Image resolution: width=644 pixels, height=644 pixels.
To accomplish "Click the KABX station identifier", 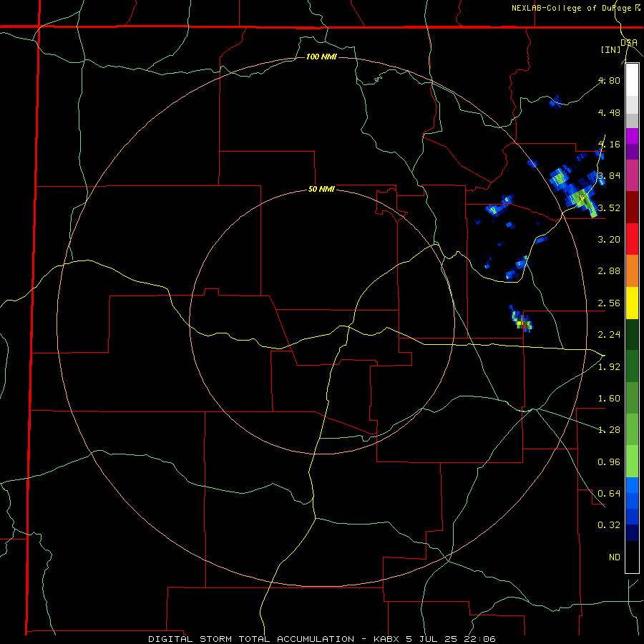I will [x=386, y=639].
